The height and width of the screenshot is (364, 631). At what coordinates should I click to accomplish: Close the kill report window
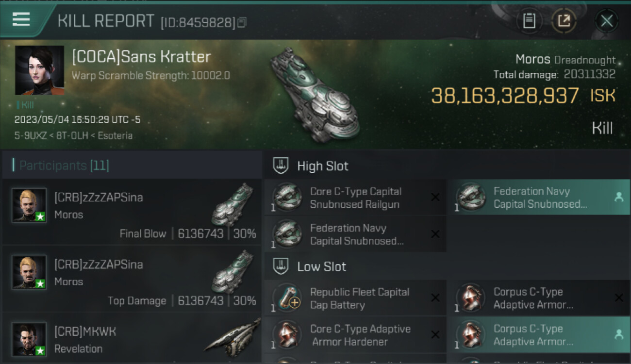click(606, 21)
